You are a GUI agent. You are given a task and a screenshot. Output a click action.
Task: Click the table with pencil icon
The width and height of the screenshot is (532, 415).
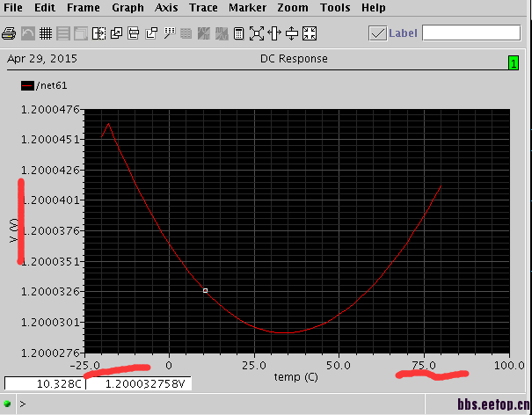(x=170, y=33)
